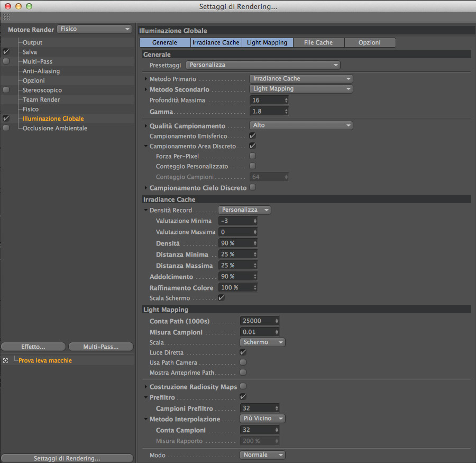Image resolution: width=476 pixels, height=463 pixels.
Task: Expand the Metodo Primario disclosure triangle
Action: (x=146, y=79)
